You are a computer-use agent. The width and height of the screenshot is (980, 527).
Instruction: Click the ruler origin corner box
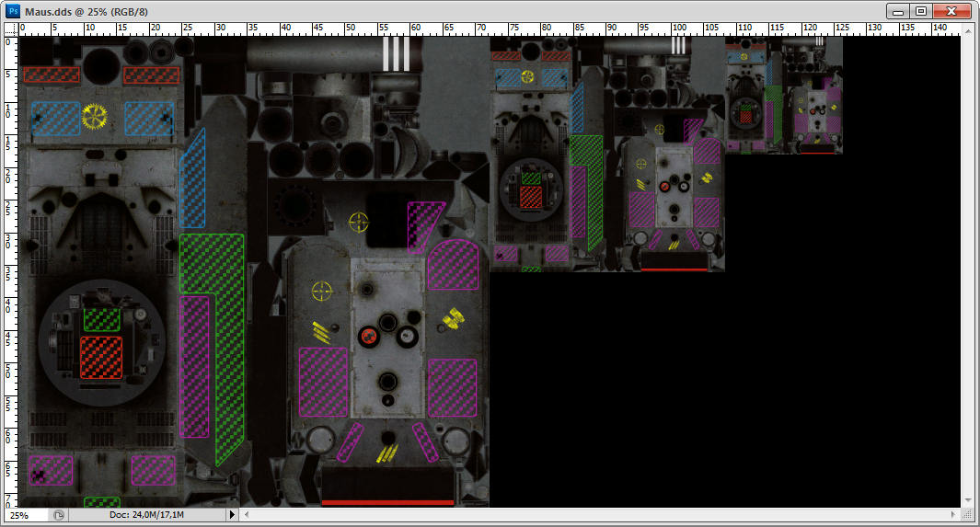click(11, 29)
